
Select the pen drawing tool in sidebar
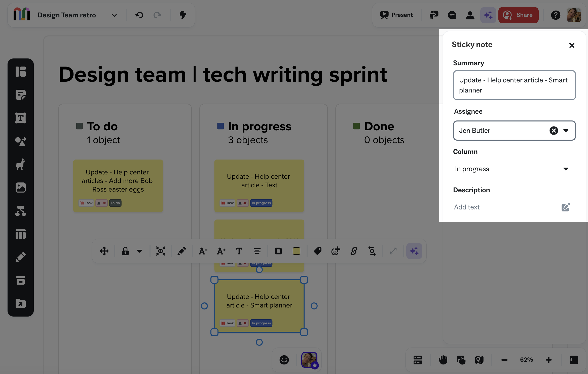(x=21, y=257)
